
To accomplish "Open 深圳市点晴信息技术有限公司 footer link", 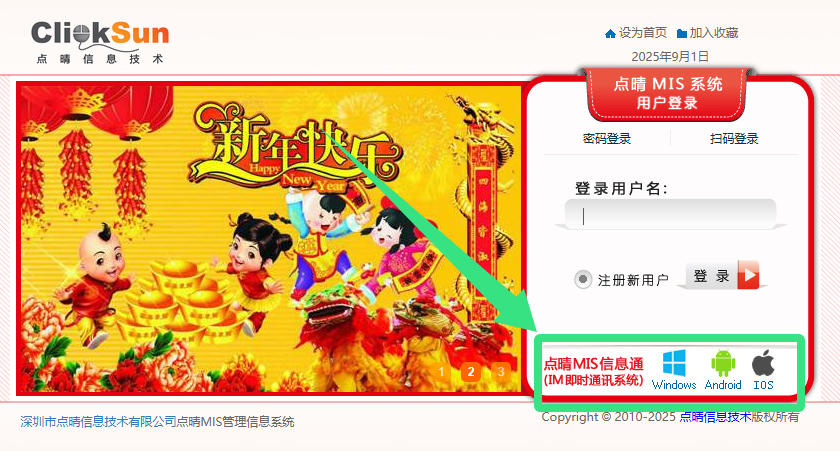I will click(99, 422).
